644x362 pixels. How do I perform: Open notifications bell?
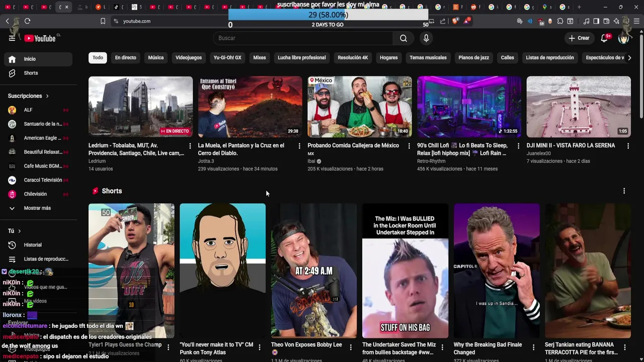pos(605,38)
